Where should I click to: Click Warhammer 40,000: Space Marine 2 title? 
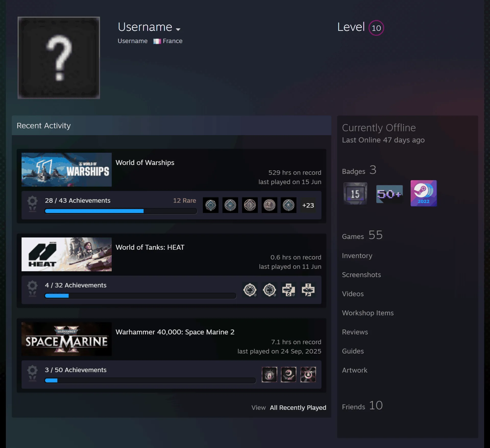click(175, 332)
